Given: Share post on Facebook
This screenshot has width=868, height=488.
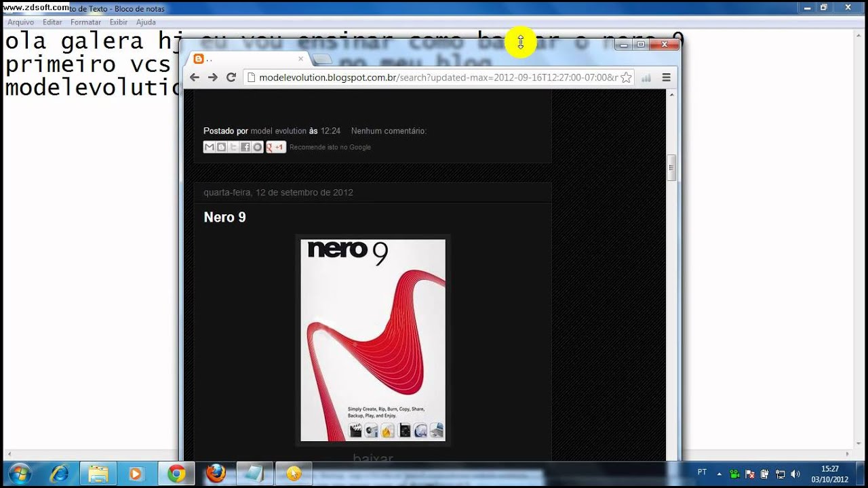Looking at the screenshot, I should pyautogui.click(x=245, y=147).
